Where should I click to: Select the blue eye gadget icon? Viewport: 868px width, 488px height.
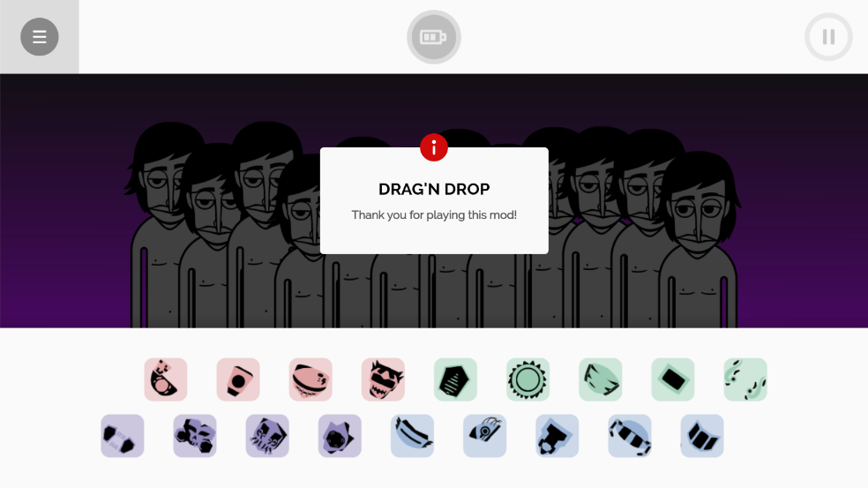coord(485,436)
